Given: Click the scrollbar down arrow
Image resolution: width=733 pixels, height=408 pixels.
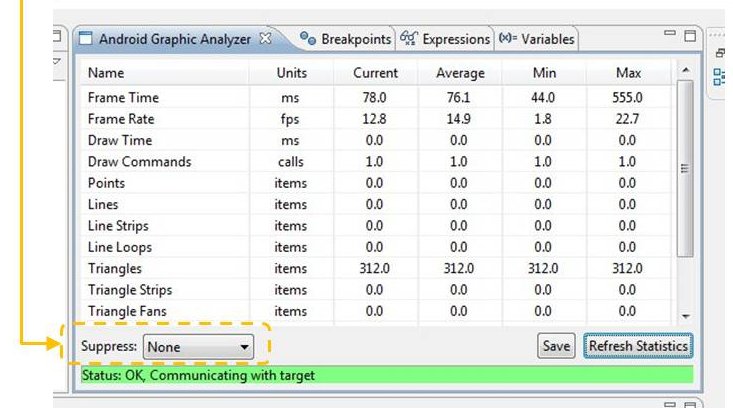Looking at the screenshot, I should click(x=685, y=316).
